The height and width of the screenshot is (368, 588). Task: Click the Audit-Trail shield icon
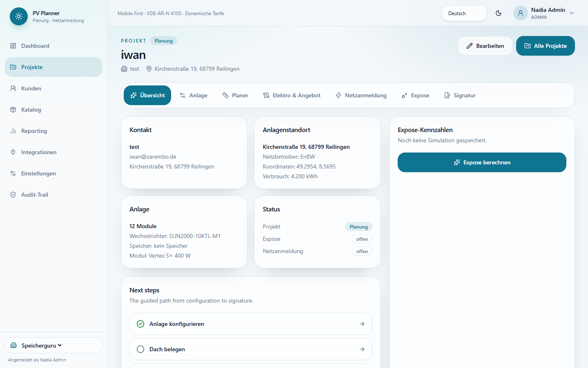point(13,195)
